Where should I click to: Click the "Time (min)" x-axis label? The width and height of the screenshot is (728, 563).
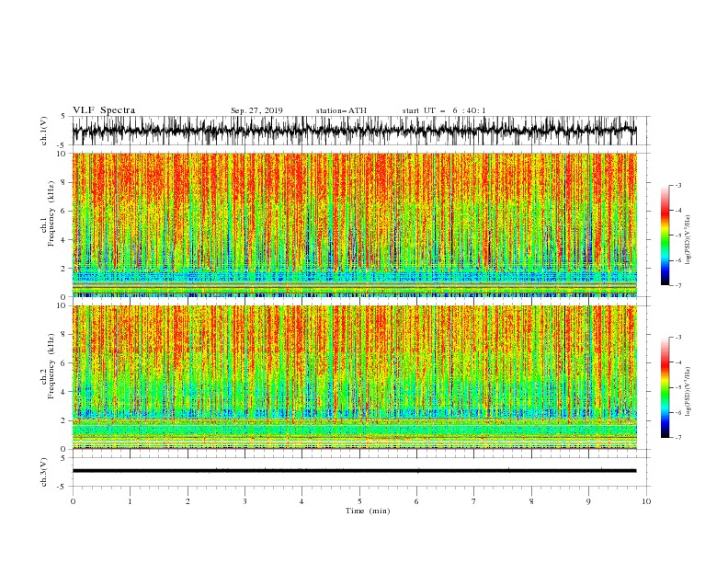(368, 511)
